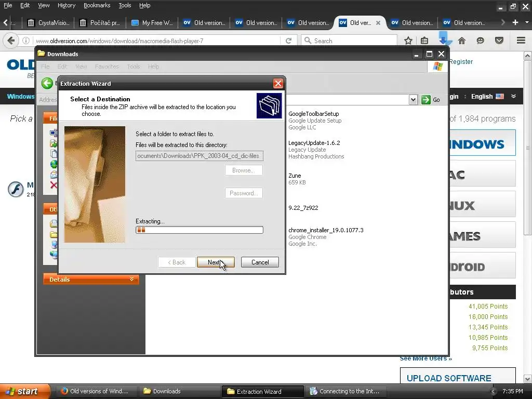The image size is (532, 399).
Task: Click the smiley chat icon in toolbar
Action: click(480, 41)
